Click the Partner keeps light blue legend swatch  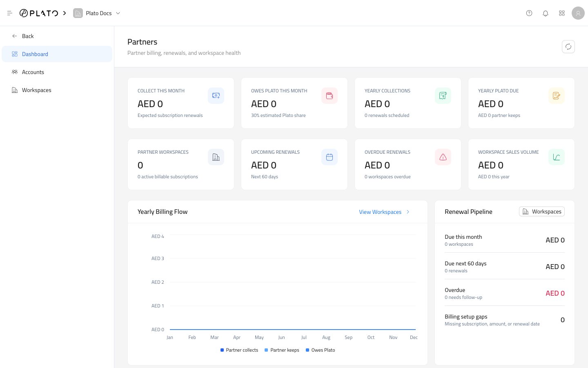pos(266,350)
